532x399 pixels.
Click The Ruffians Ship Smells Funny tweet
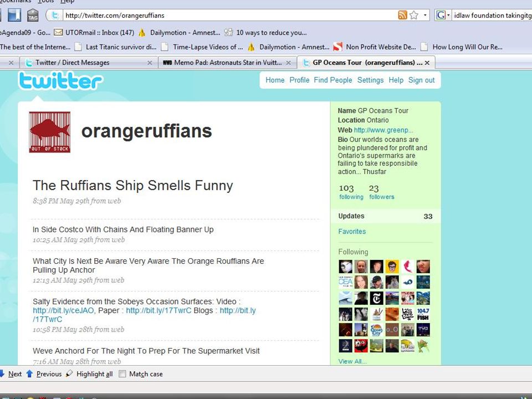coord(132,186)
